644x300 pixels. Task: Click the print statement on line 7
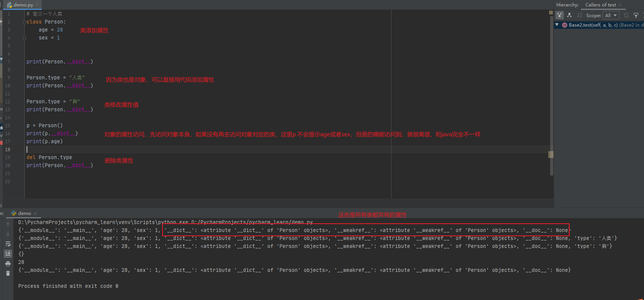(60, 62)
